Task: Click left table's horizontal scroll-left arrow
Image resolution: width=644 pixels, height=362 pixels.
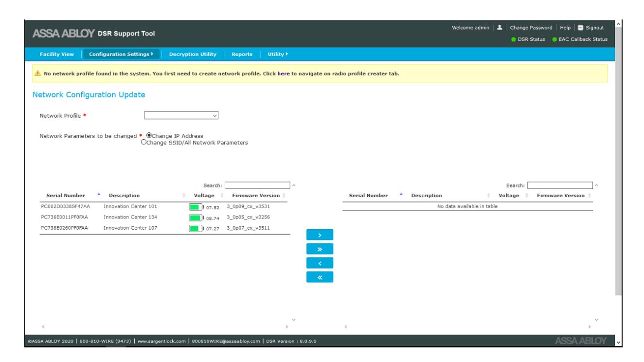Action: (x=42, y=326)
